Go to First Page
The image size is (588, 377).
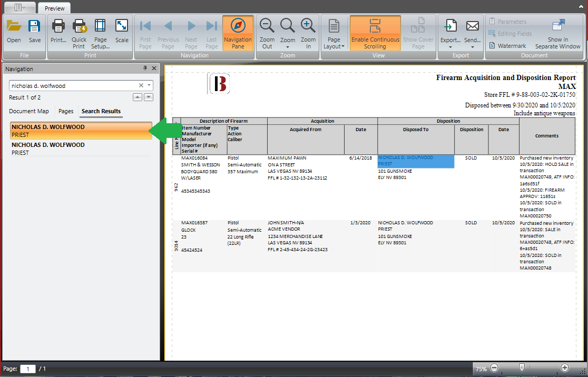[145, 33]
